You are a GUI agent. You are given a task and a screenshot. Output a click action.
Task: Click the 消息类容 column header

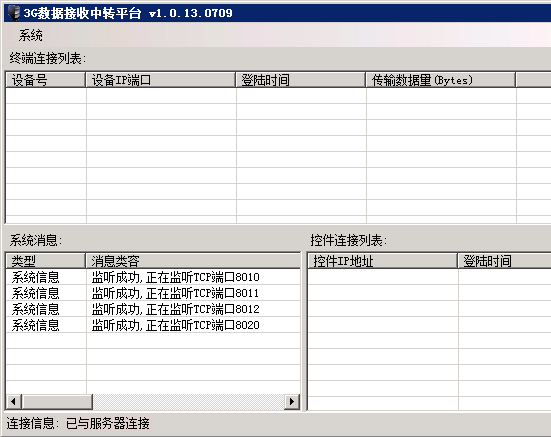click(x=193, y=261)
